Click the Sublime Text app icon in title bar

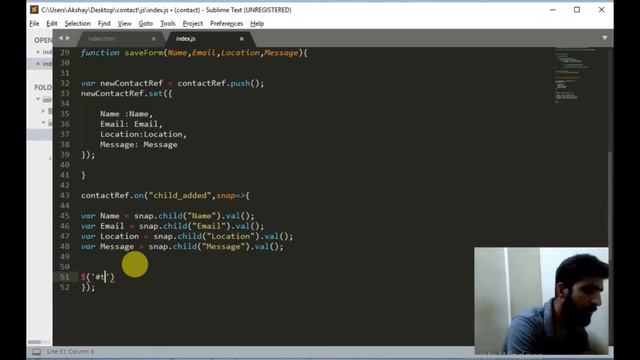tap(34, 9)
